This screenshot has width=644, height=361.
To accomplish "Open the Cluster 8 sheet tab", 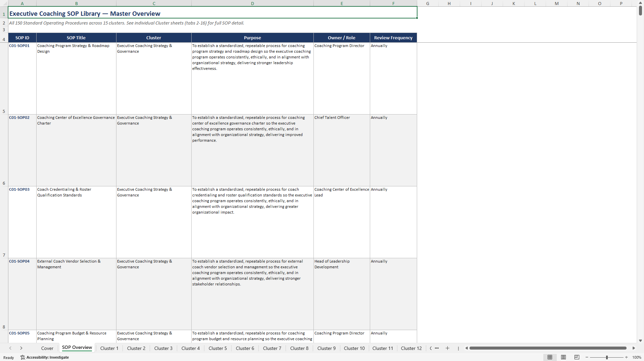I will (299, 348).
